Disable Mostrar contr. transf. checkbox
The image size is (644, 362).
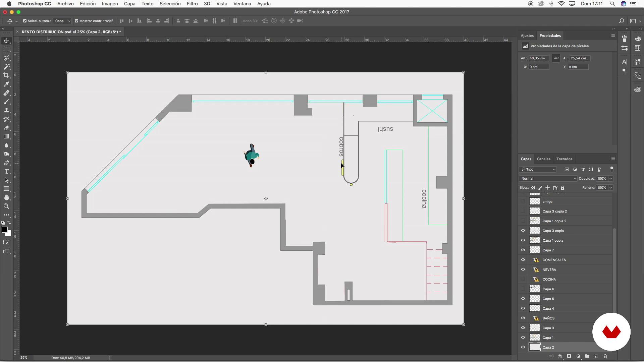tap(76, 21)
